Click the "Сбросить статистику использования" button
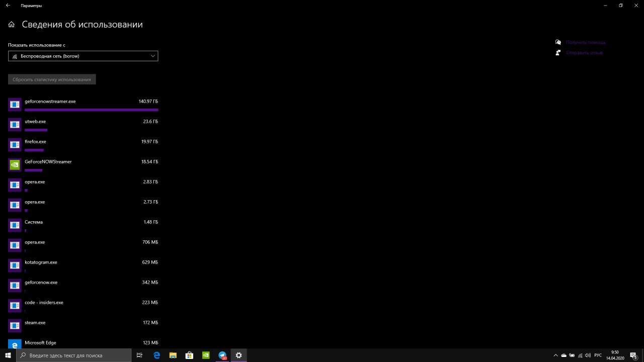Screen dimensions: 644x362 [52, 79]
